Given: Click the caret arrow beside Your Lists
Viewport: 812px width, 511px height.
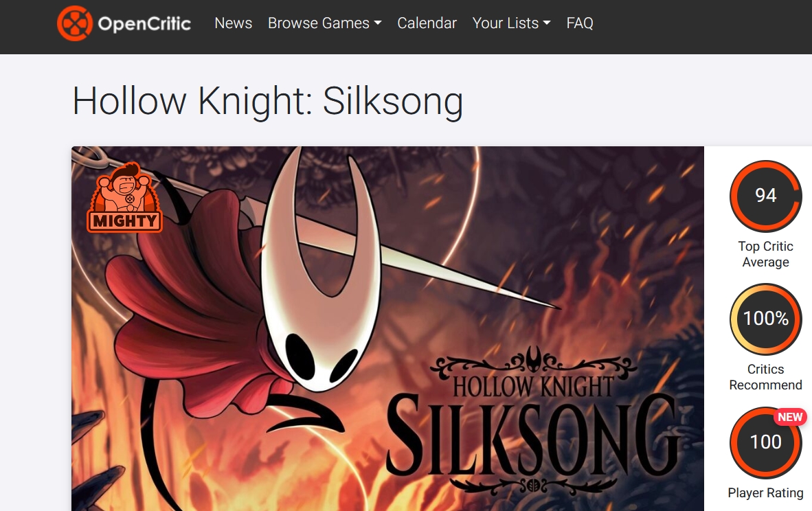Looking at the screenshot, I should [x=547, y=23].
